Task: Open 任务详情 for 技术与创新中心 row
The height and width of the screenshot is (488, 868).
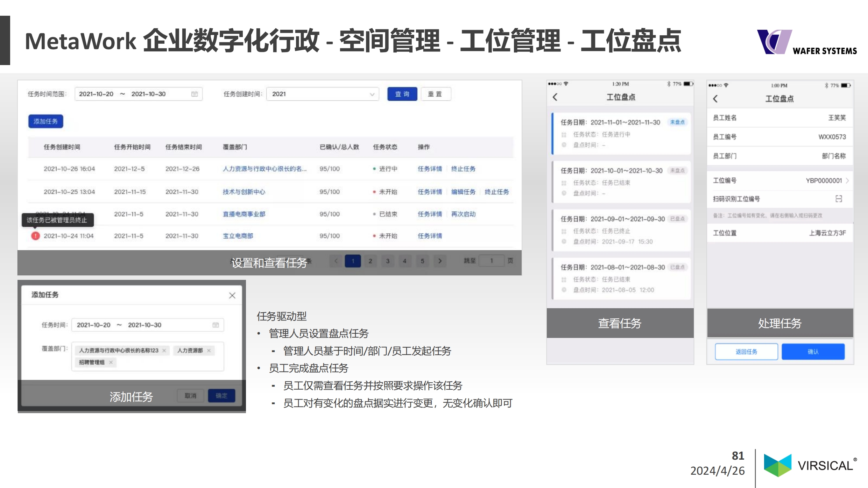Action: (430, 192)
